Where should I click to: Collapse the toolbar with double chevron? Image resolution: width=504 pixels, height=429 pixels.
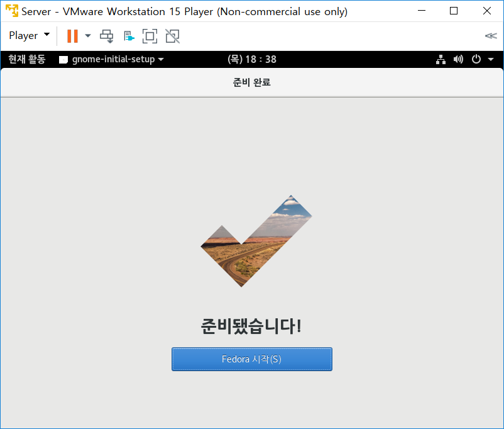(x=491, y=36)
